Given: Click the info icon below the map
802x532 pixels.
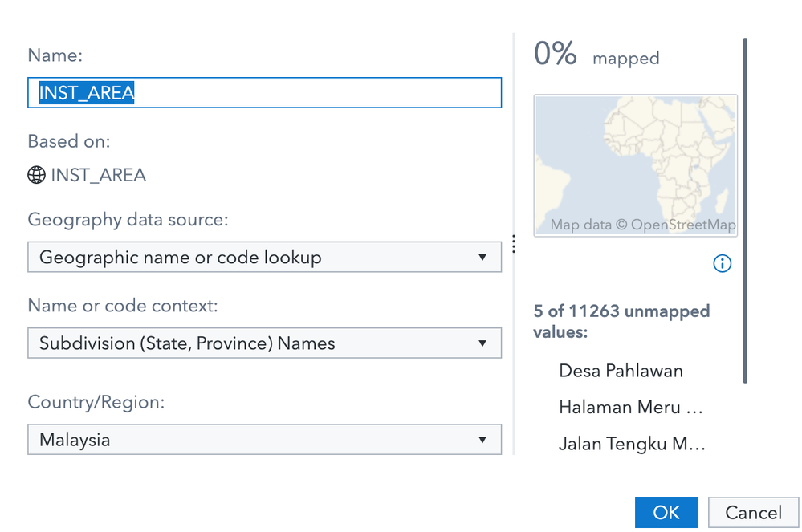Looking at the screenshot, I should click(723, 263).
